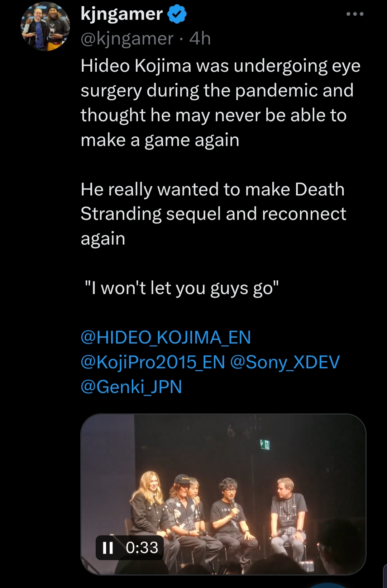Open the kjngamer display name
The width and height of the screenshot is (387, 588).
pos(122,14)
